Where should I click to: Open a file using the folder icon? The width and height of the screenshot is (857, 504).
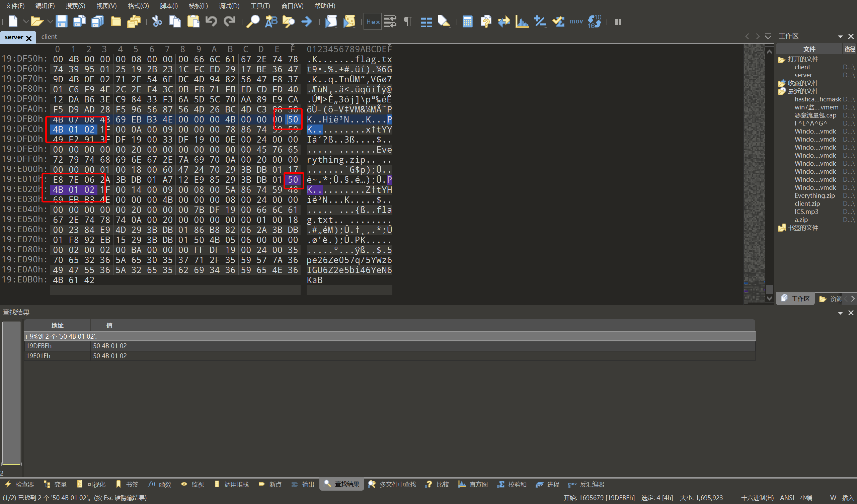[x=36, y=21]
